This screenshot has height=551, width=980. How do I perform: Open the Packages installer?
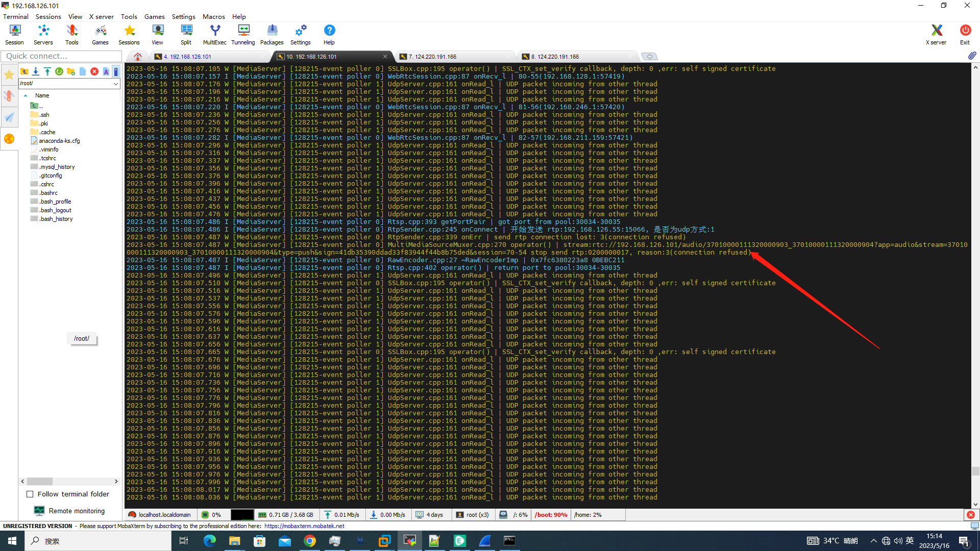pyautogui.click(x=272, y=34)
